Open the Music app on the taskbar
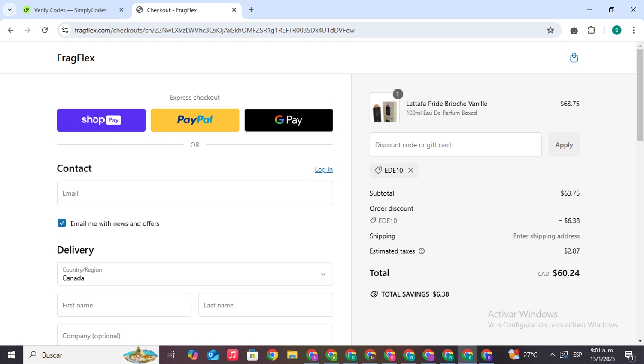The image size is (644, 364). 232,355
